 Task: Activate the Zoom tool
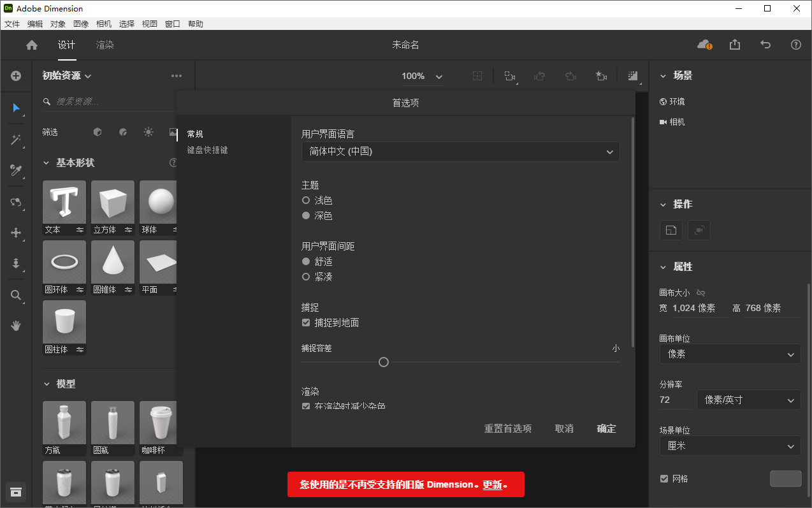click(x=16, y=294)
